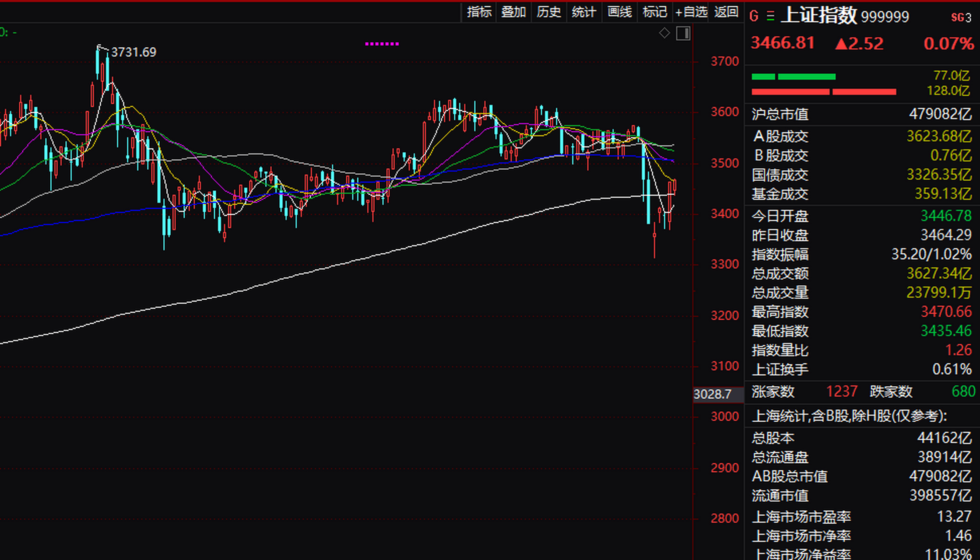Click the 3000 price axis label
Image resolution: width=980 pixels, height=560 pixels.
click(725, 416)
